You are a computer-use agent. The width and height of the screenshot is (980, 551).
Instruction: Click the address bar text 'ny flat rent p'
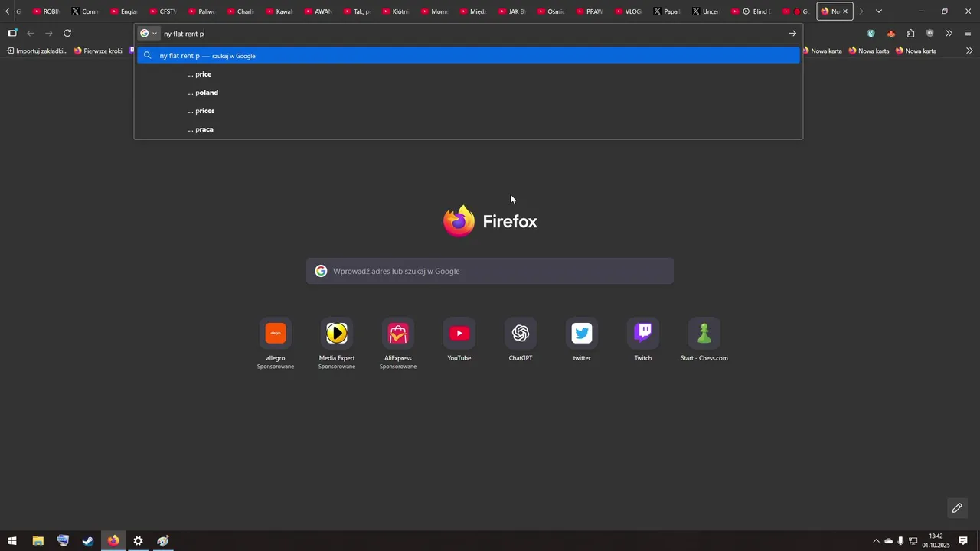tap(184, 34)
